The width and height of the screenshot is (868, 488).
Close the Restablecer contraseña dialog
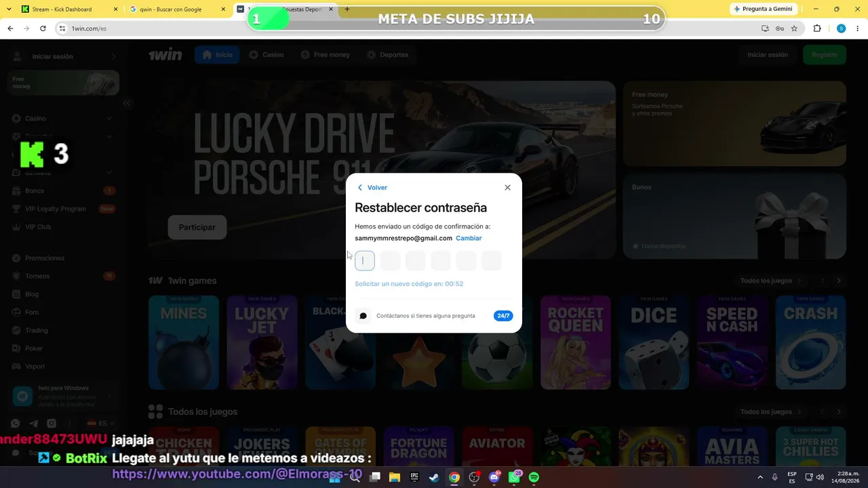tap(507, 188)
